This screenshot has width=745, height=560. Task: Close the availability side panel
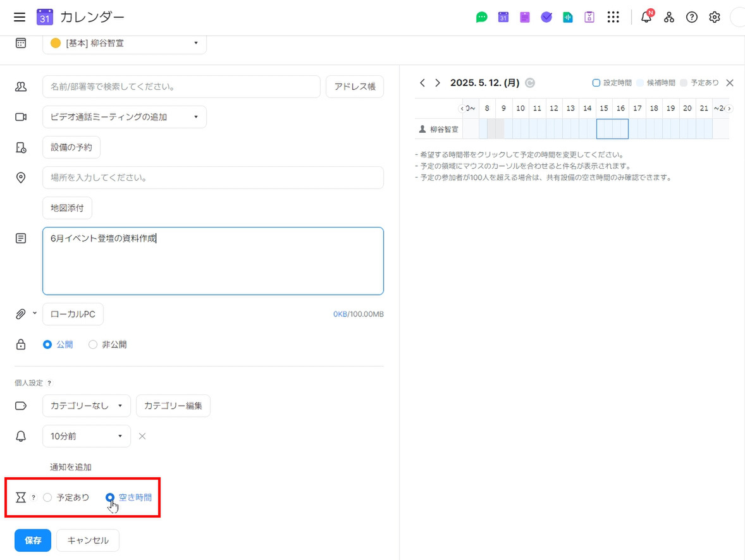pyautogui.click(x=730, y=83)
